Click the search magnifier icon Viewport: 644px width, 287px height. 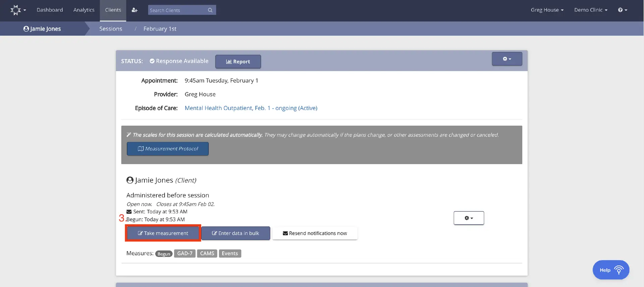(x=210, y=10)
